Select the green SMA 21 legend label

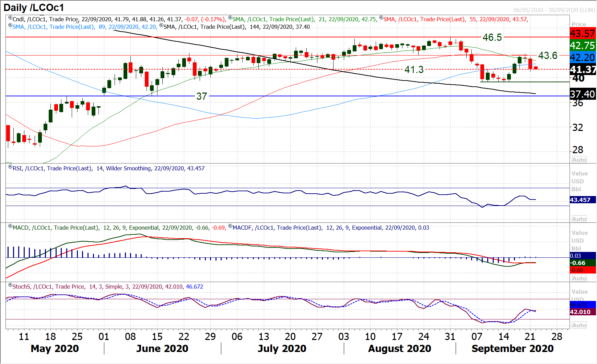[x=305, y=19]
